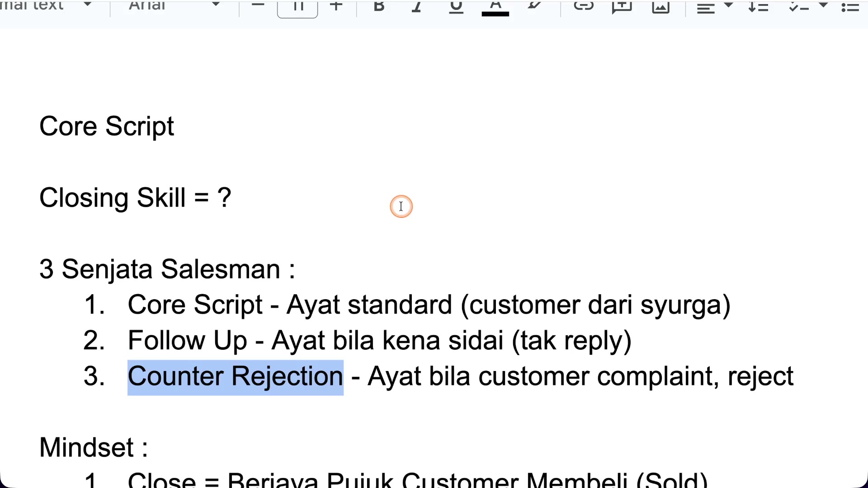Open the highlight color pen tool

[534, 5]
